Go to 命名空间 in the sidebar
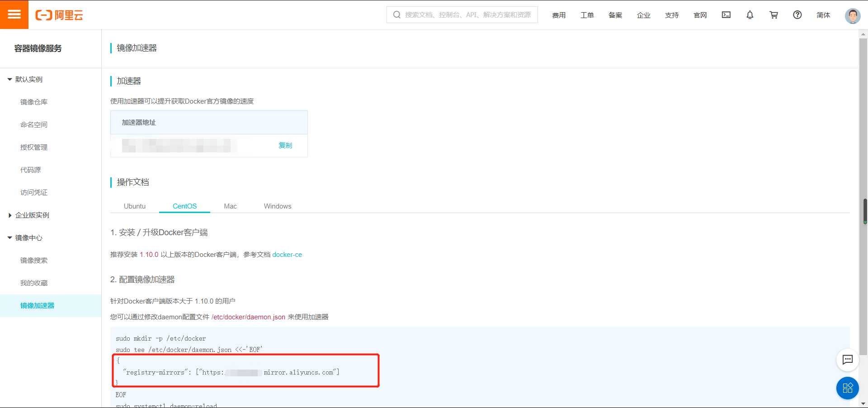 click(34, 125)
